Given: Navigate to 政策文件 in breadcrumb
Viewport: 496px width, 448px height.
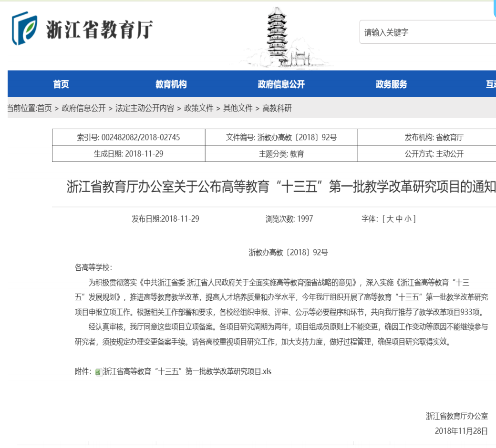Looking at the screenshot, I should (x=199, y=108).
